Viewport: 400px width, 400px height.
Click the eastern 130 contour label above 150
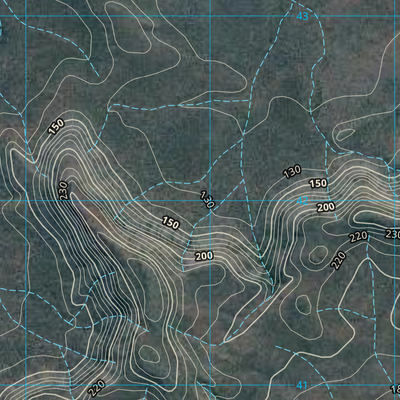coord(292,172)
